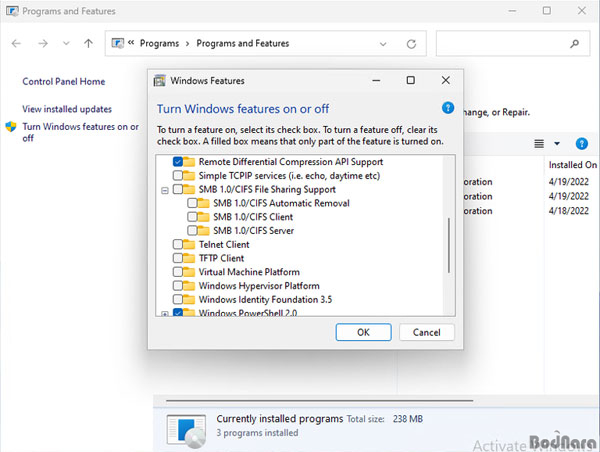Click Cancel in Windows Features dialog

pyautogui.click(x=427, y=332)
